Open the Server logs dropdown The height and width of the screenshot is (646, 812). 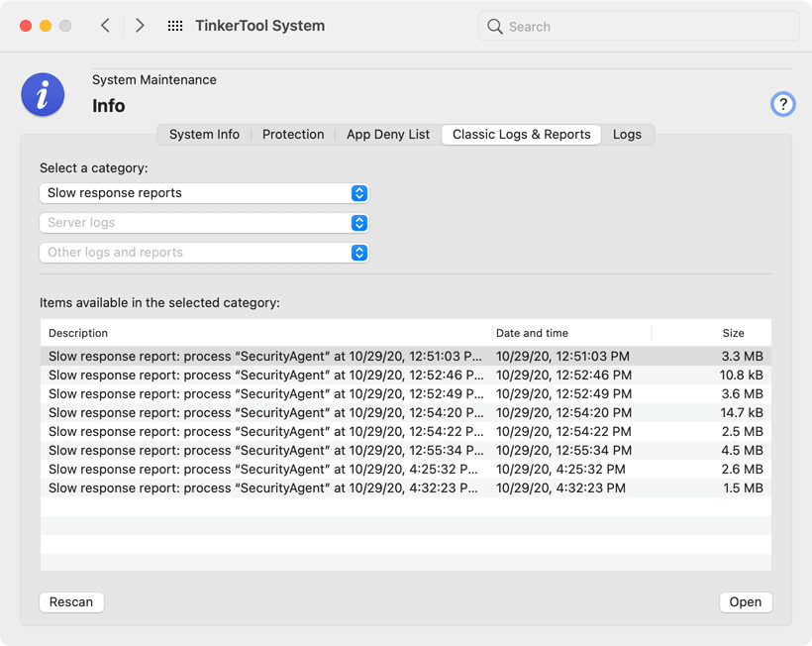pos(204,223)
